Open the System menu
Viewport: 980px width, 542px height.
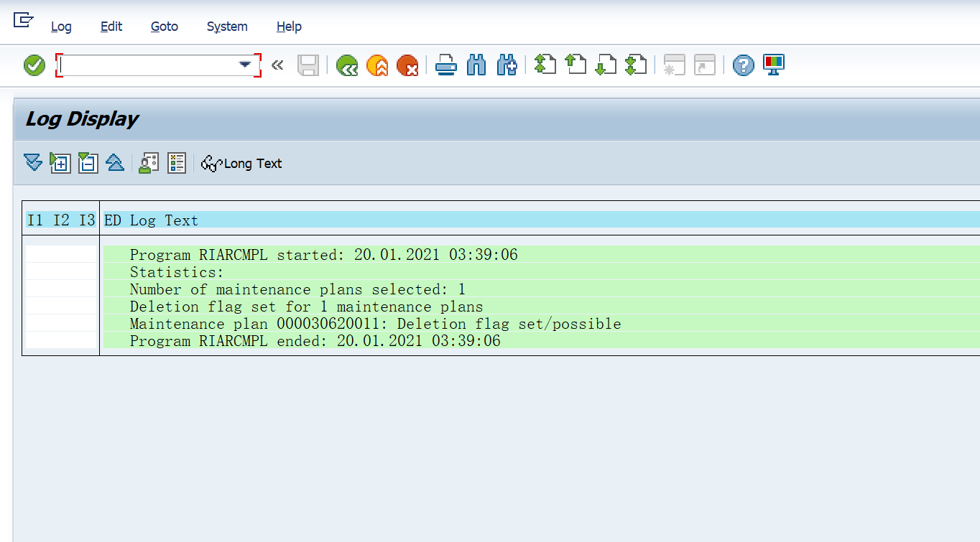(227, 27)
